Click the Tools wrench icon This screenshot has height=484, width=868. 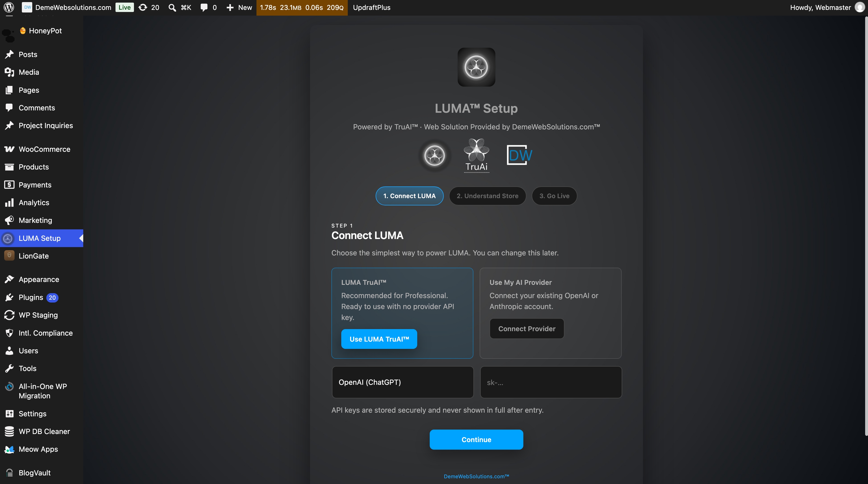coord(9,368)
